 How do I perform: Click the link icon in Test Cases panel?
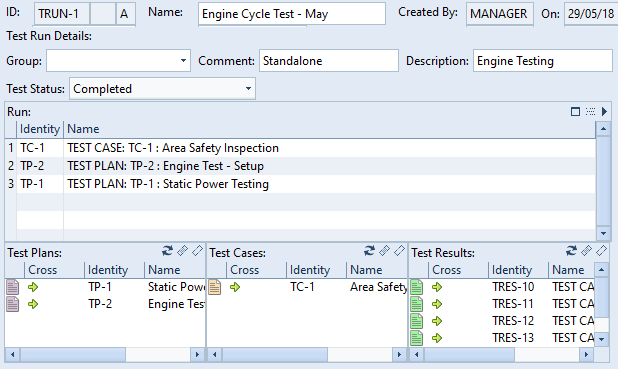384,251
